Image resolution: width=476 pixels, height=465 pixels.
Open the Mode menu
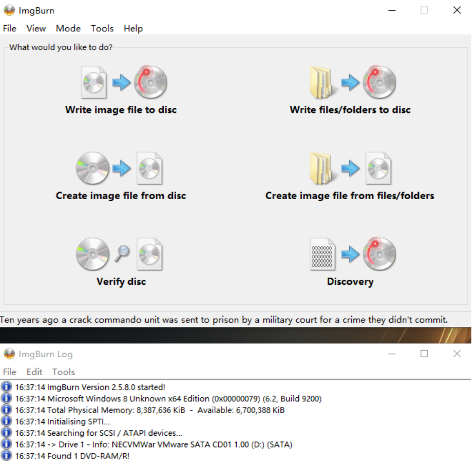pyautogui.click(x=68, y=29)
